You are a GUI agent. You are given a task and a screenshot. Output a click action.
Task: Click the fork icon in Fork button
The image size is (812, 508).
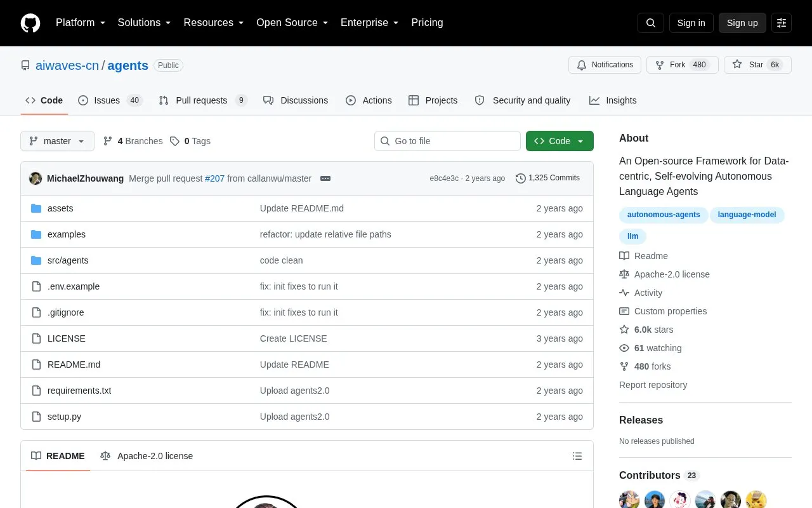tap(660, 65)
